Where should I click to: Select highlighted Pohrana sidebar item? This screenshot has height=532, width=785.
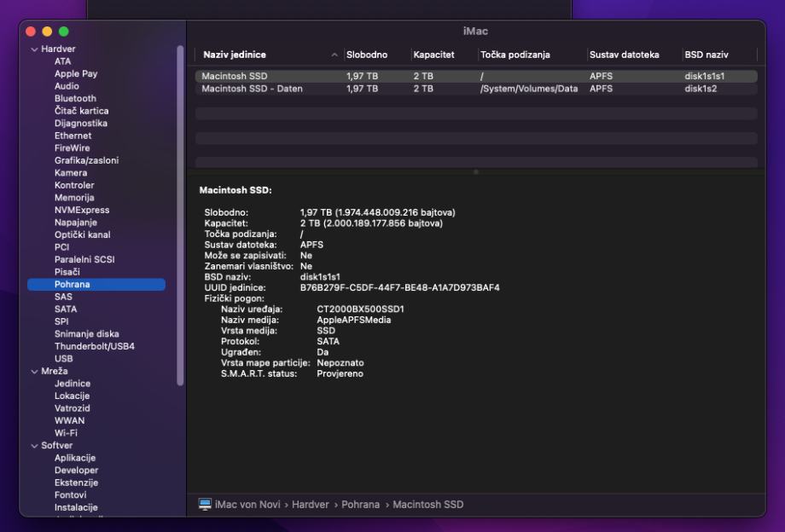point(96,285)
